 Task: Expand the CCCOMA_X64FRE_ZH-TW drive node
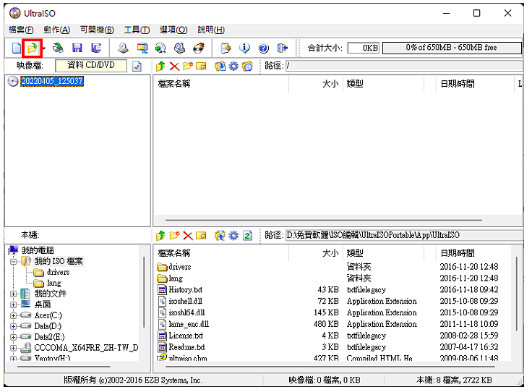(13, 348)
